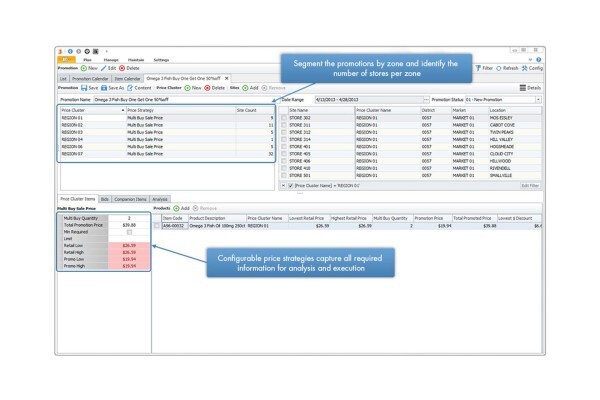Switch to the Bids tab
The image size is (600, 400).
tap(104, 199)
